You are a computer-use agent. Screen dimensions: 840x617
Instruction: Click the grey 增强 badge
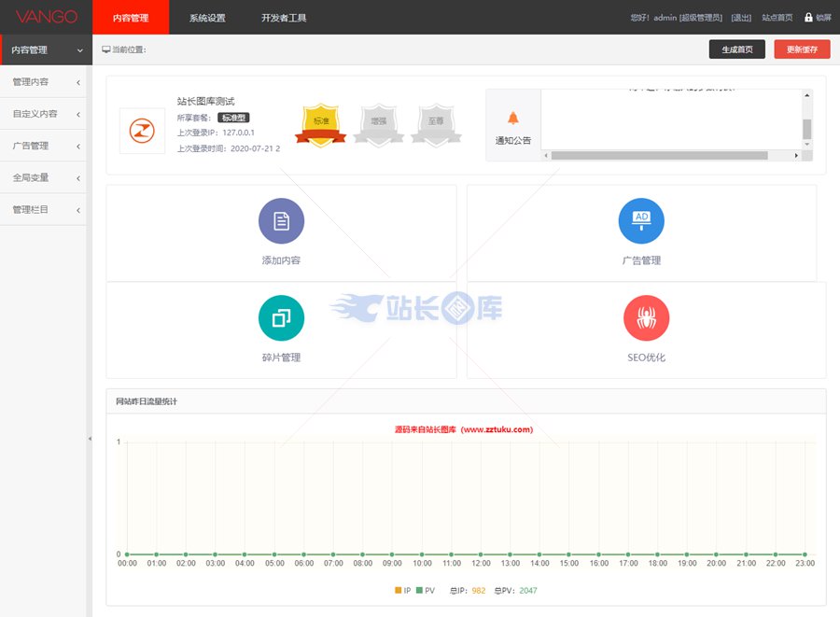tap(378, 123)
